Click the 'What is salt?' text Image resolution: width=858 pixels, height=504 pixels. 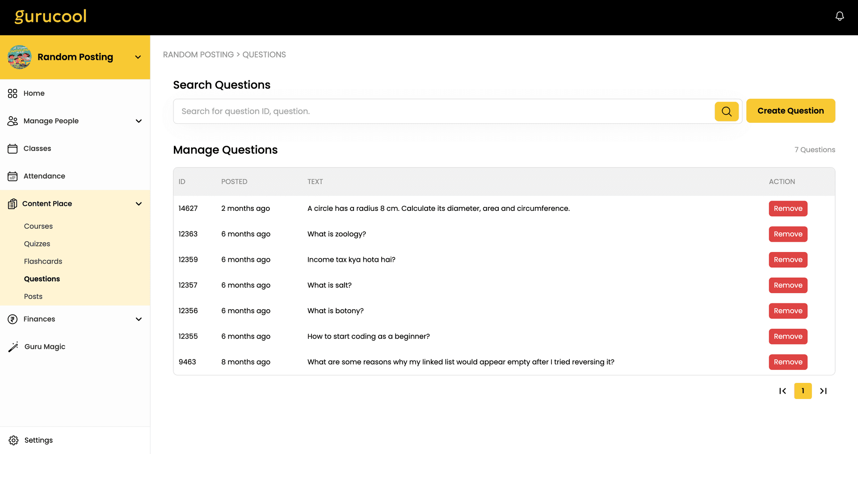click(329, 285)
